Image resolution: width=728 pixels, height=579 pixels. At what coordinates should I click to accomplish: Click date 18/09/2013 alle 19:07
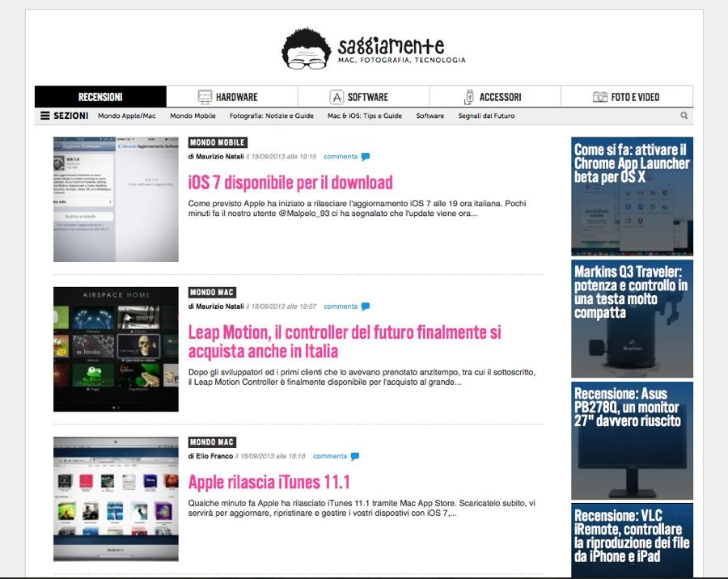[x=284, y=306]
